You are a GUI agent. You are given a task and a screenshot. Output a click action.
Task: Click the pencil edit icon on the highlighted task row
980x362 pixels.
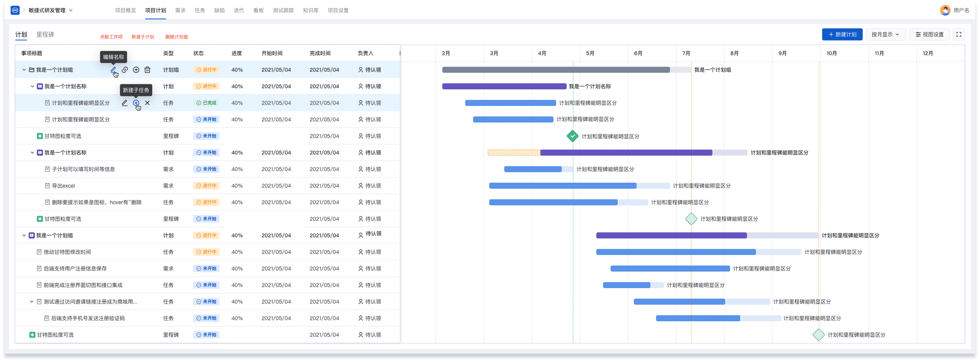coord(124,103)
